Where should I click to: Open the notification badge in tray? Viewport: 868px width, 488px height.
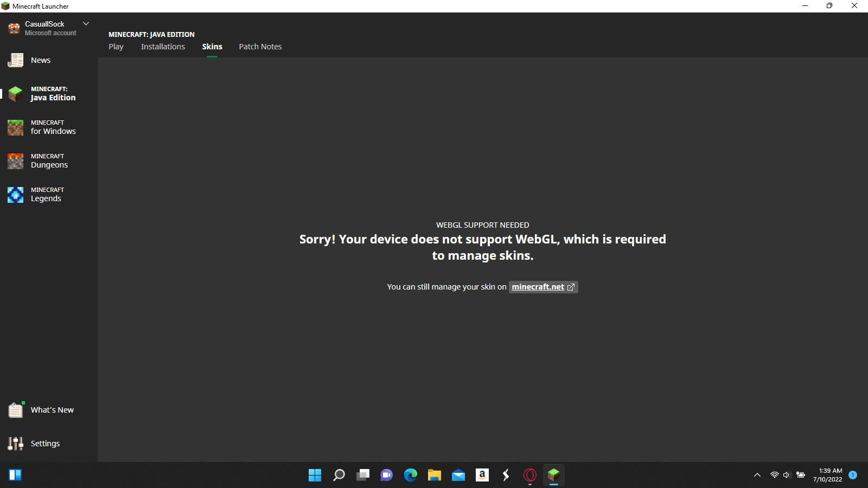[853, 475]
